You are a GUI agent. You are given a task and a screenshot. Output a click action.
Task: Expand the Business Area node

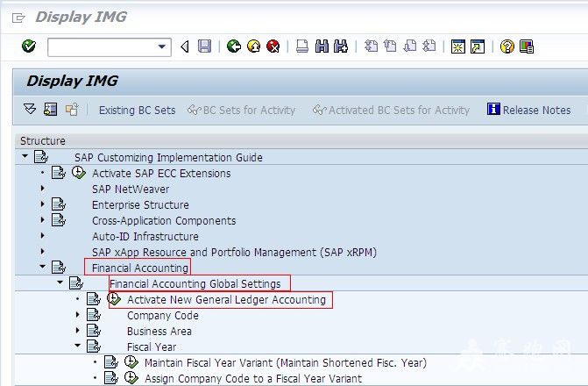[78, 330]
